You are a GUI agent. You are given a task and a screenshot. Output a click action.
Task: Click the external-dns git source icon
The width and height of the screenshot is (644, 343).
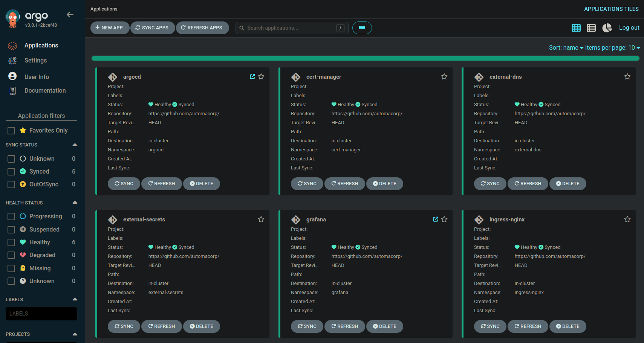pyautogui.click(x=479, y=77)
